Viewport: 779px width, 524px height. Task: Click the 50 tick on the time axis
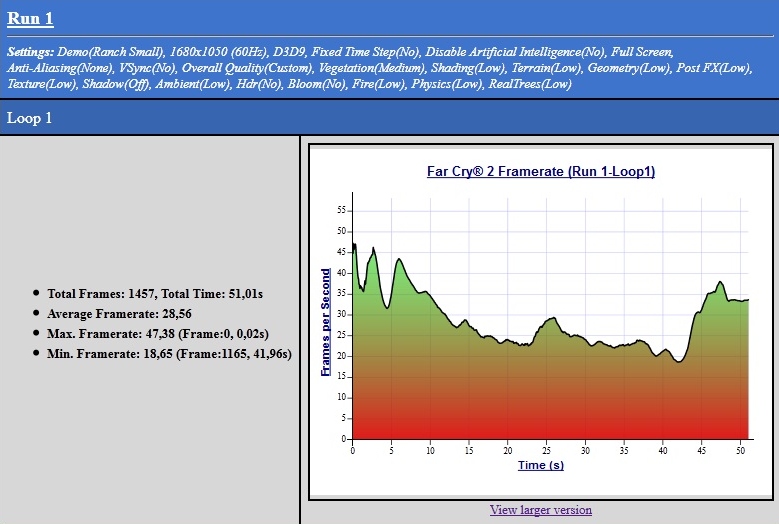tap(740, 450)
